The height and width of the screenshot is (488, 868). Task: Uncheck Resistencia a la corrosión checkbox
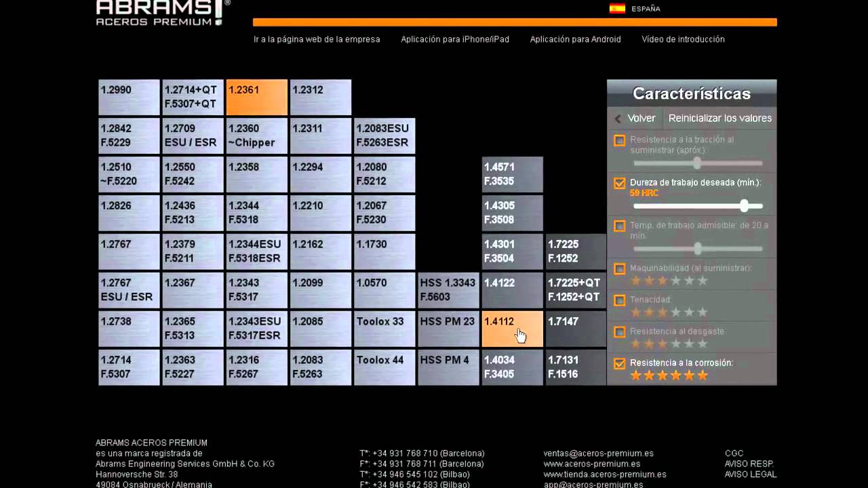click(x=619, y=363)
